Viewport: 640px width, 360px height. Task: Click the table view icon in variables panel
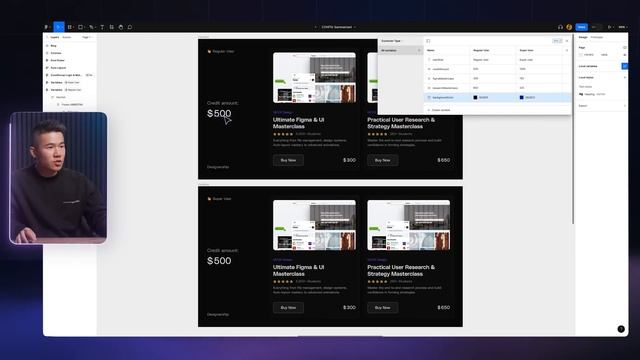(557, 41)
